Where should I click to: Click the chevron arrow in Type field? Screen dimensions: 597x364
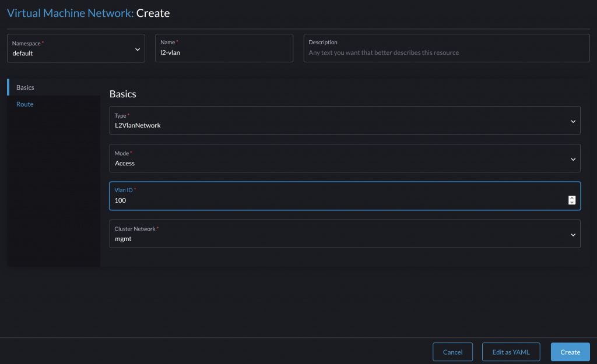click(573, 121)
